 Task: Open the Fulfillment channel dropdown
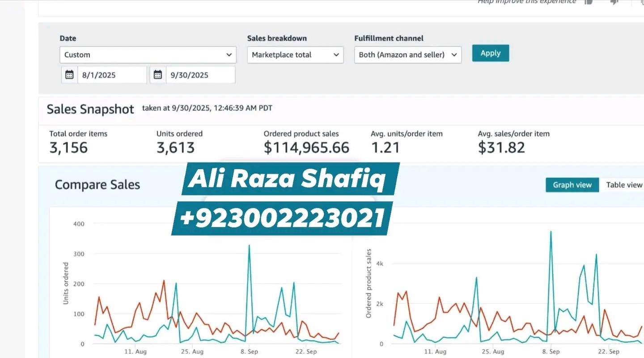tap(408, 55)
